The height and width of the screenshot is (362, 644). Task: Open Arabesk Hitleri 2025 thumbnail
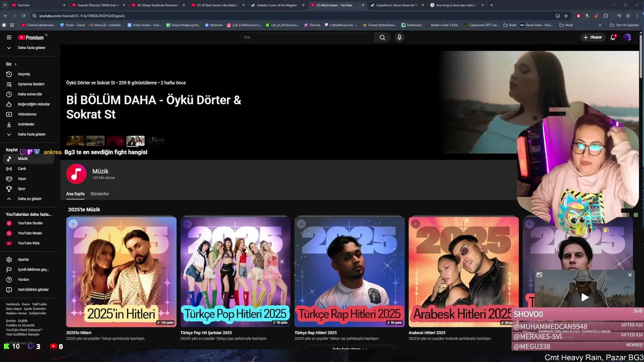[x=463, y=271]
